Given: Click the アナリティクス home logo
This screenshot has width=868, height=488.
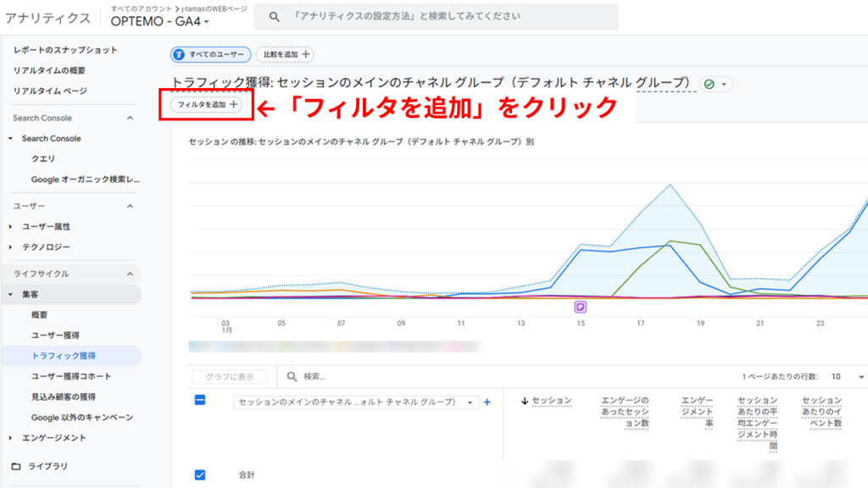Looking at the screenshot, I should coord(47,18).
